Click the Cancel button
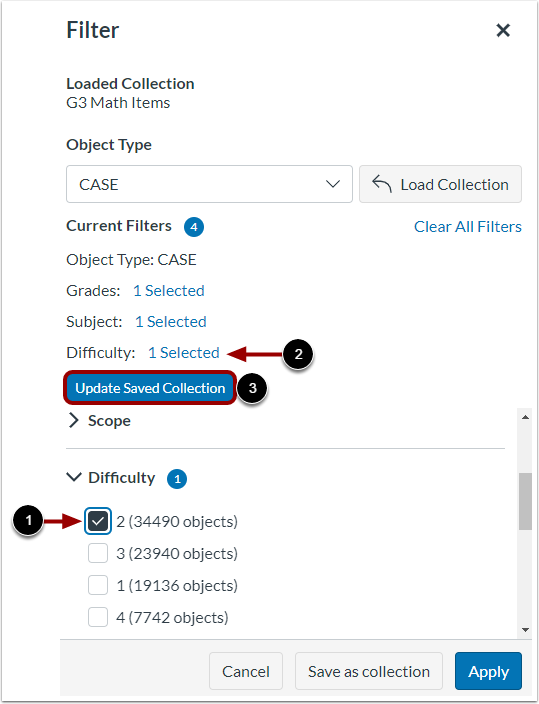 coord(246,671)
